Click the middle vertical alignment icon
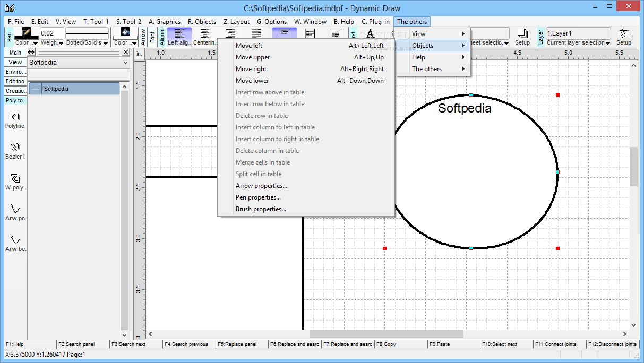644x363 pixels. tap(310, 34)
